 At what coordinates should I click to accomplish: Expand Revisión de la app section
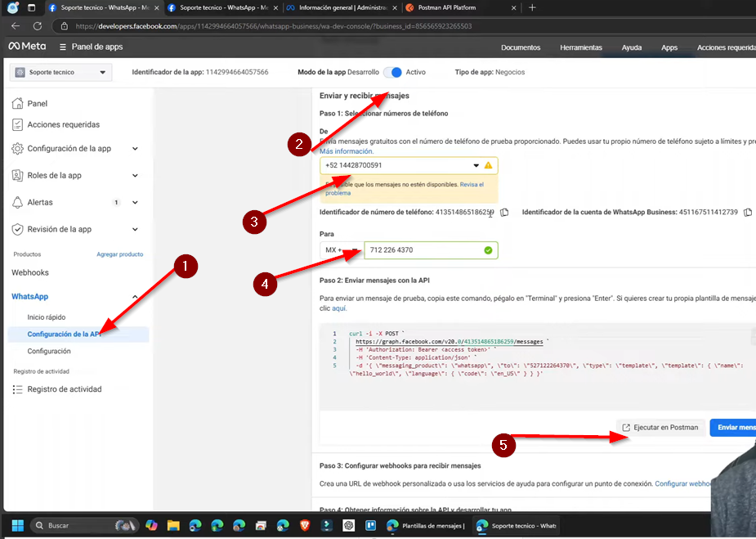point(135,229)
